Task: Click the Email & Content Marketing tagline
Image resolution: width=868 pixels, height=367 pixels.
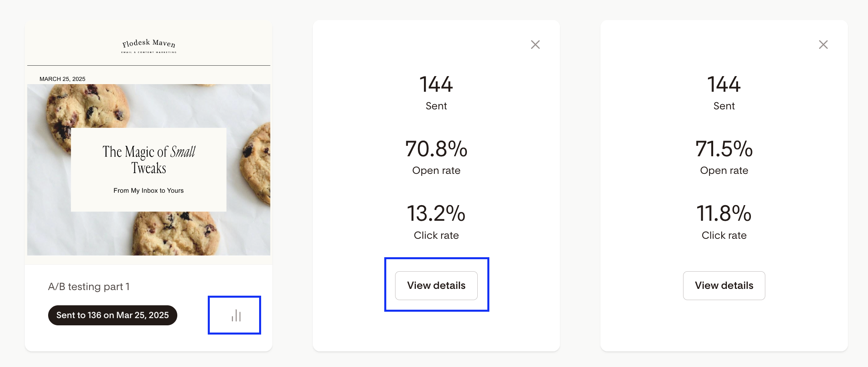Action: pos(149,52)
